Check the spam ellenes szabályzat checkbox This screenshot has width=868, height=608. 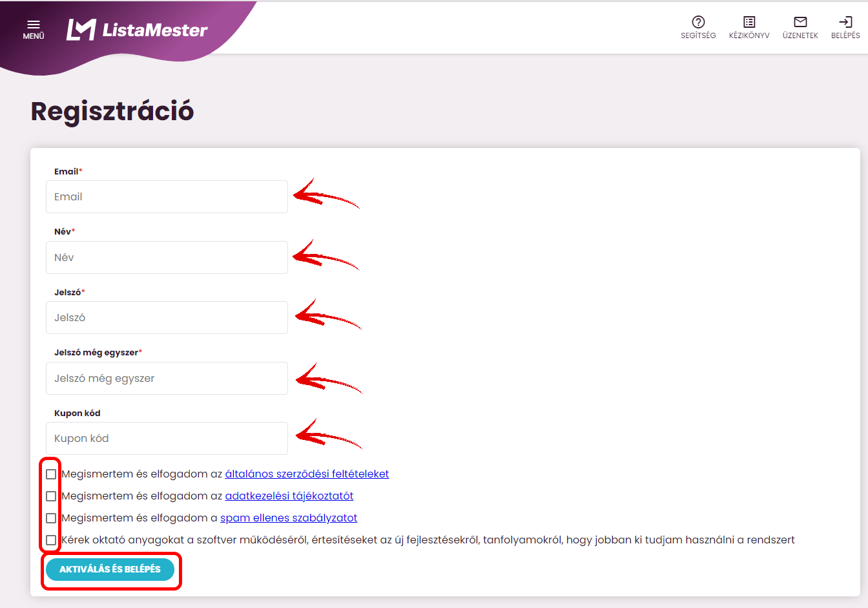[x=51, y=518]
